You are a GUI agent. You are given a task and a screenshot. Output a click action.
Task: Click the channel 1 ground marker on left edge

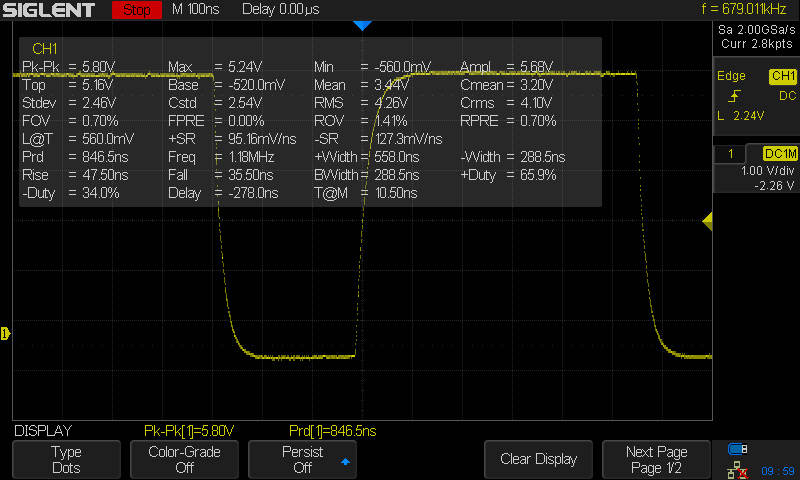tap(4, 333)
